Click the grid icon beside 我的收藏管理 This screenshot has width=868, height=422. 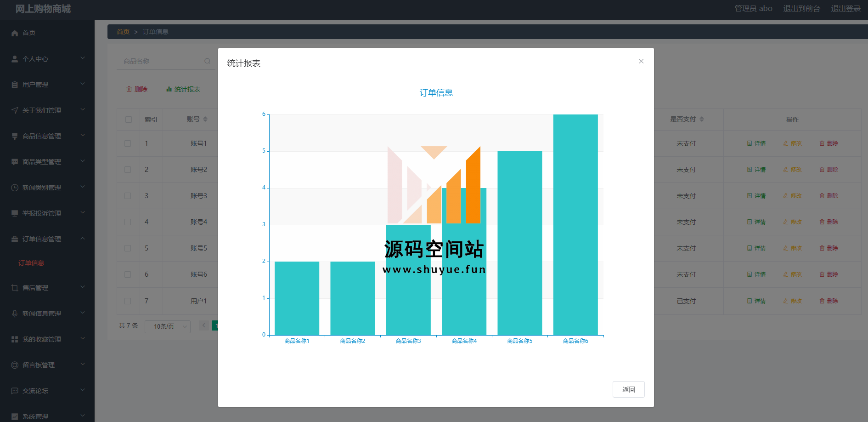point(15,339)
